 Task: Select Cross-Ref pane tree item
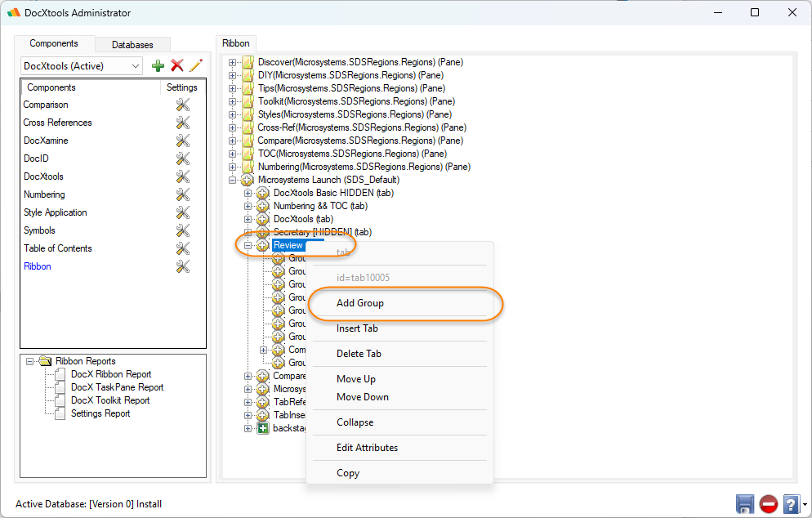click(362, 127)
